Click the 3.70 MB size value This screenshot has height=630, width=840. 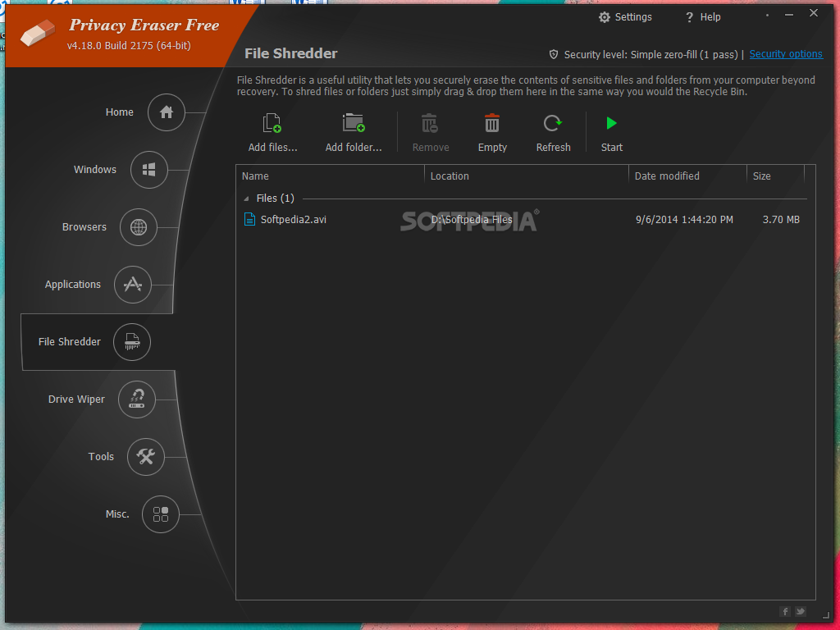point(781,220)
